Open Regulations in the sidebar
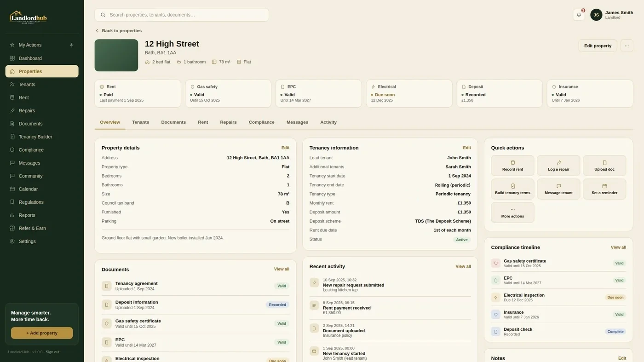Viewport: 644px width, 362px height. click(42, 202)
